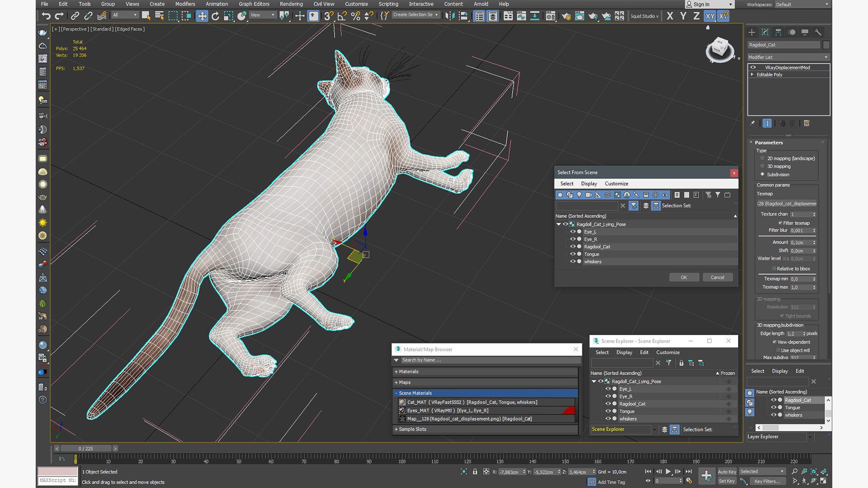Toggle the Filter texmap checkbox
868x488 pixels.
pos(780,223)
